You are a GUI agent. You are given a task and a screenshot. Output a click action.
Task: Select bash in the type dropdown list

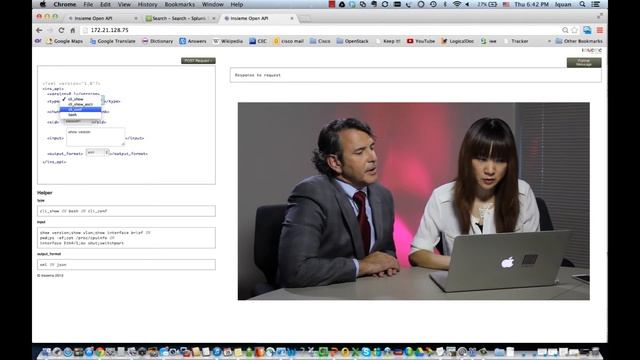click(x=80, y=115)
